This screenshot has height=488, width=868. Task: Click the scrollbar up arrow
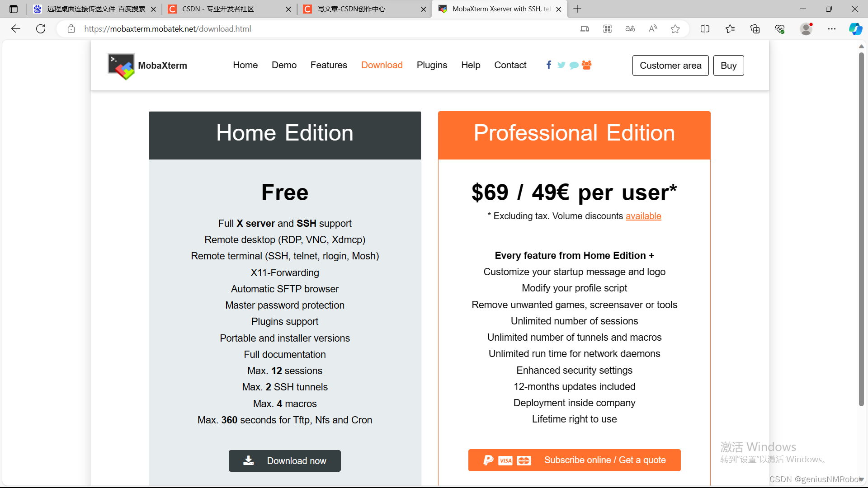click(861, 46)
